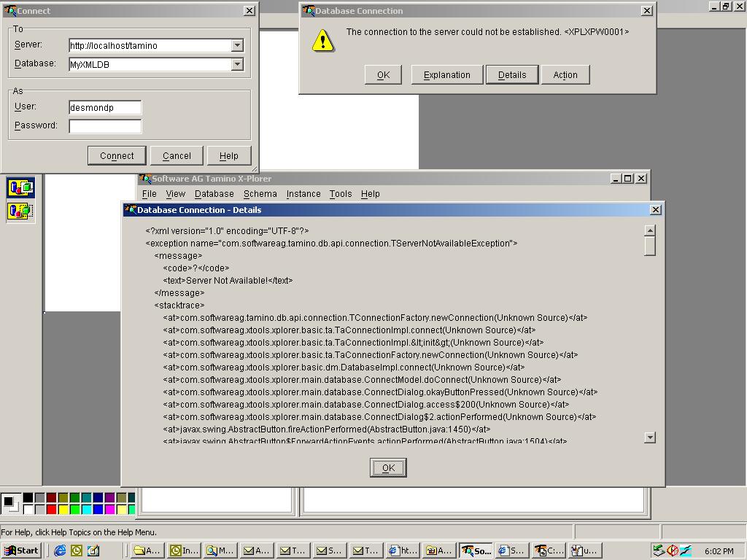Select the transparent draw mode icon
The width and height of the screenshot is (747, 560).
pyautogui.click(x=20, y=211)
